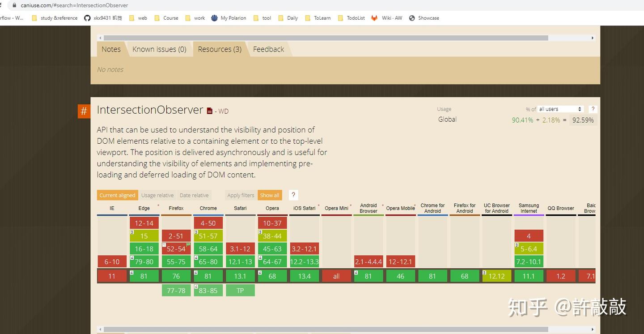Open the web bookmark folder
The height and width of the screenshot is (334, 644).
[138, 18]
